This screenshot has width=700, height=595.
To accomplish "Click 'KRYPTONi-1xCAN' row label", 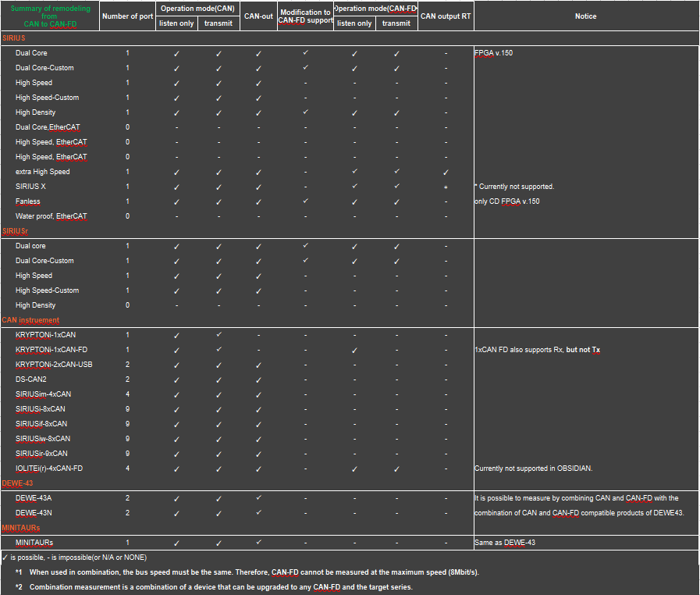I will point(45,334).
